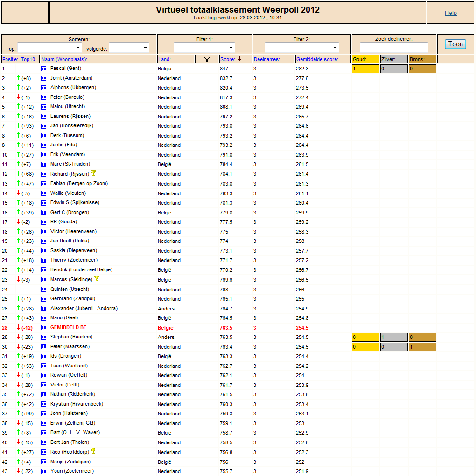This screenshot has height=476, width=476.
Task: Open blue icon for Stephan (Haarlem)
Action: (x=44, y=337)
